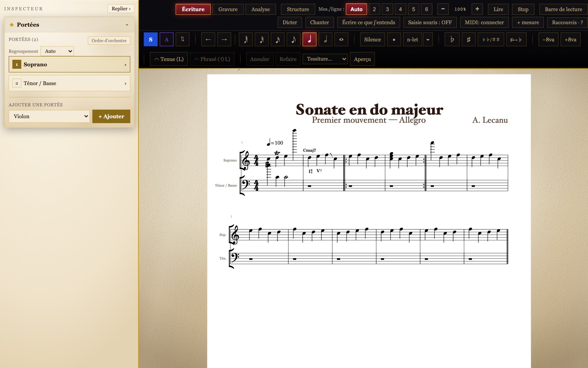Zoom out with the minus button
The height and width of the screenshot is (368, 588).
pos(443,9)
